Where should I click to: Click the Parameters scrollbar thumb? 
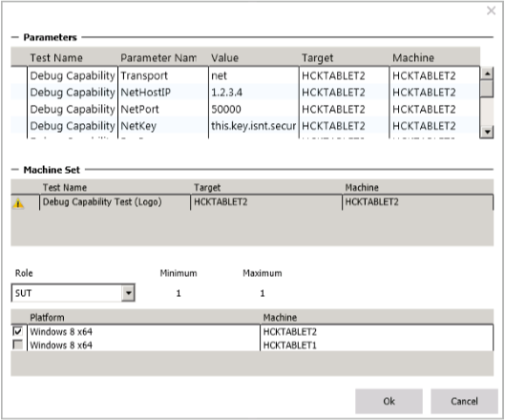(487, 89)
